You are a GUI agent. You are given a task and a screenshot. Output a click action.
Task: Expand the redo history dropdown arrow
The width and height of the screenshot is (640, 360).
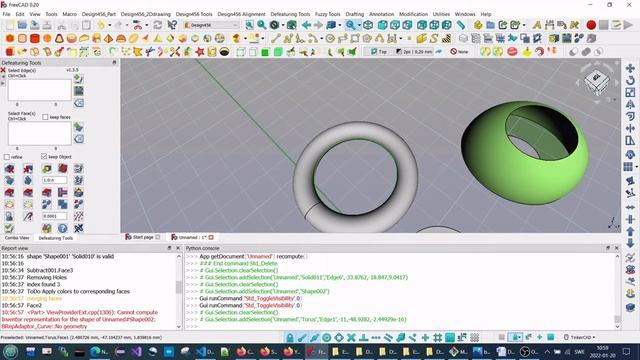point(127,25)
